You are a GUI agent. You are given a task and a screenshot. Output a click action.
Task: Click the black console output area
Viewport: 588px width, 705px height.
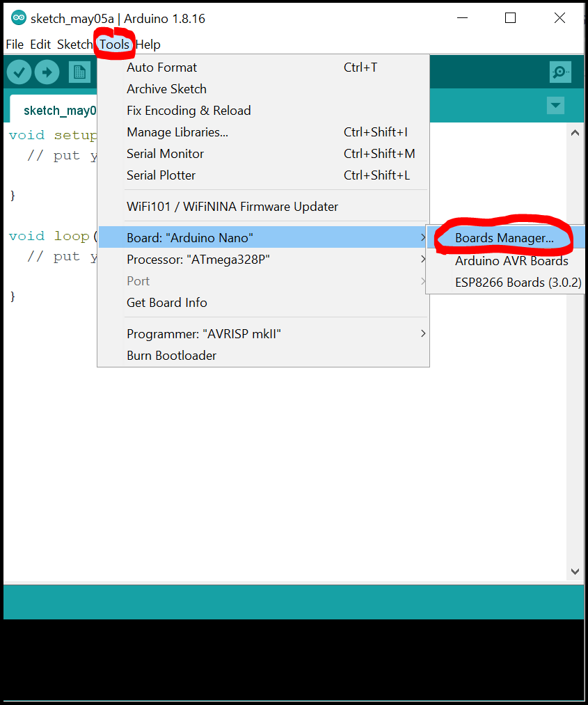294,659
